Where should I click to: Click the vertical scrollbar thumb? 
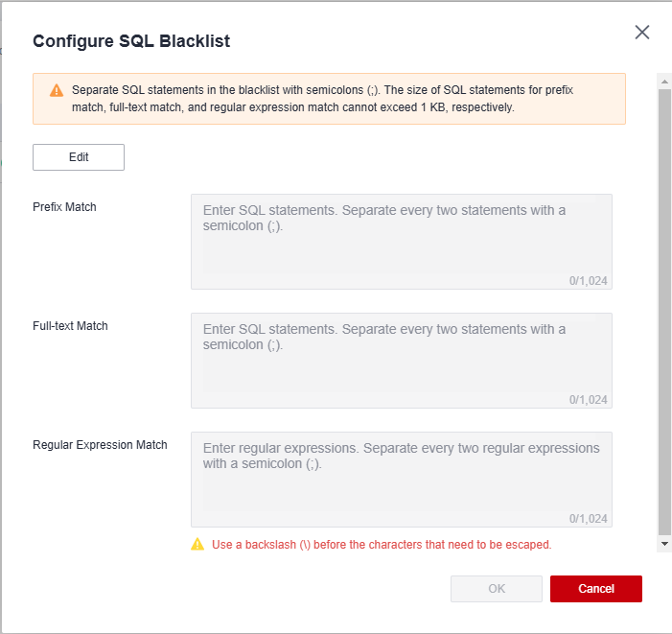tap(664, 312)
